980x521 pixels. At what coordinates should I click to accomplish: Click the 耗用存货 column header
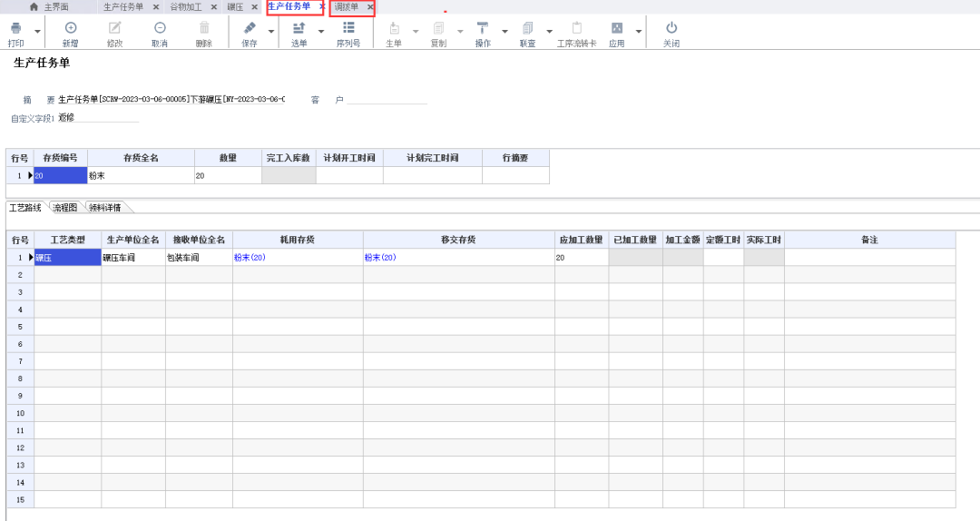tap(298, 240)
